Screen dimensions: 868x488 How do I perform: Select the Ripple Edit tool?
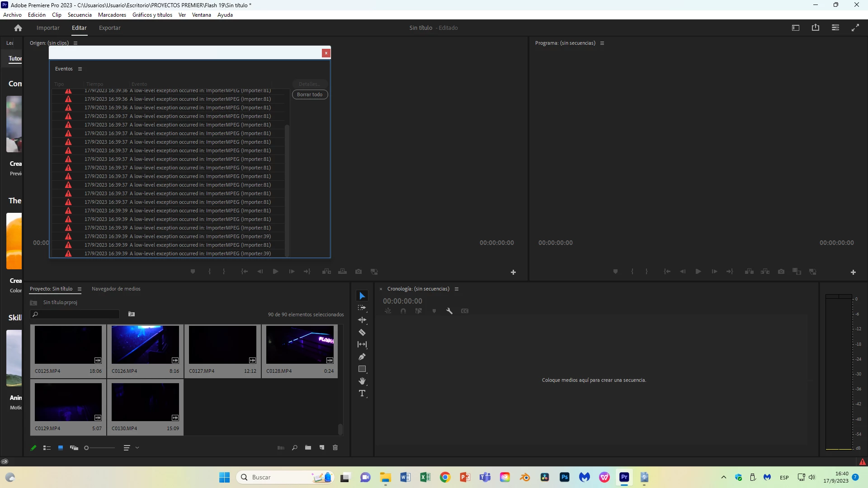coord(362,320)
